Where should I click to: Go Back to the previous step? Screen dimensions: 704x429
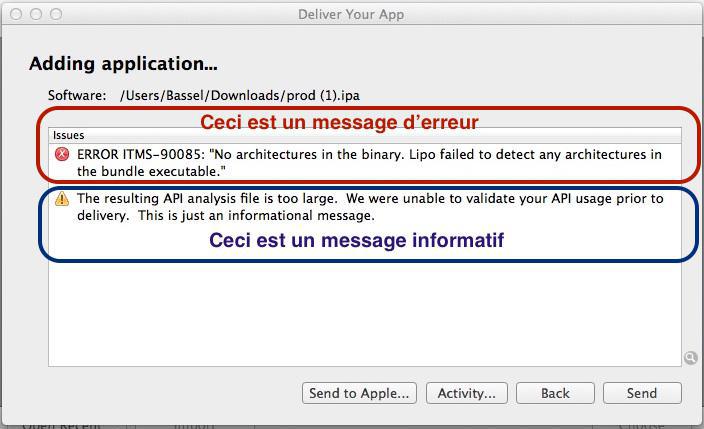555,393
